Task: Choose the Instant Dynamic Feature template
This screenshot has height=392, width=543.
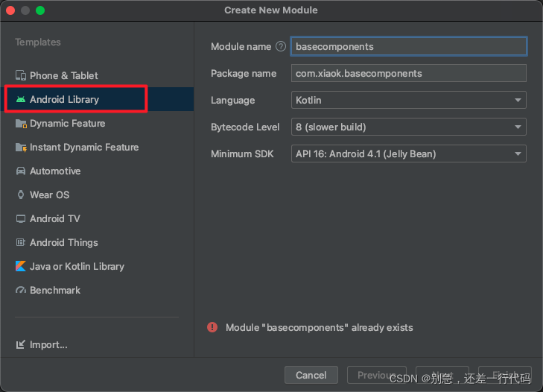Action: pyautogui.click(x=97, y=148)
